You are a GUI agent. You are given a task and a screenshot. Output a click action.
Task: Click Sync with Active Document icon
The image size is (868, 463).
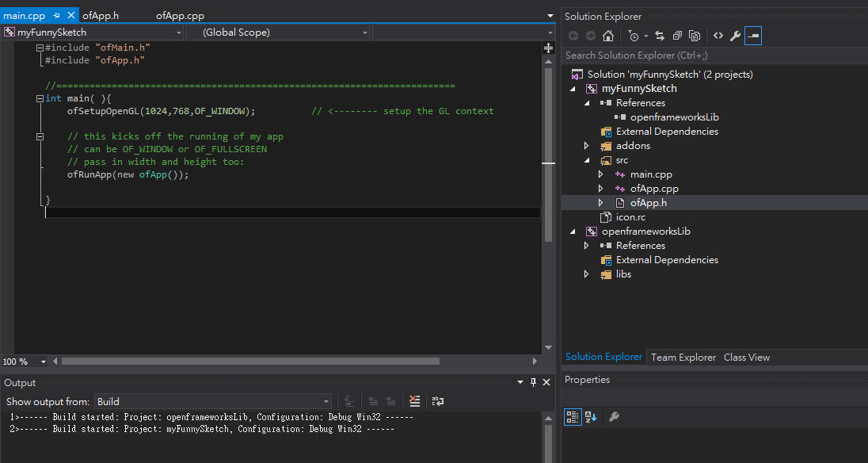(x=660, y=36)
